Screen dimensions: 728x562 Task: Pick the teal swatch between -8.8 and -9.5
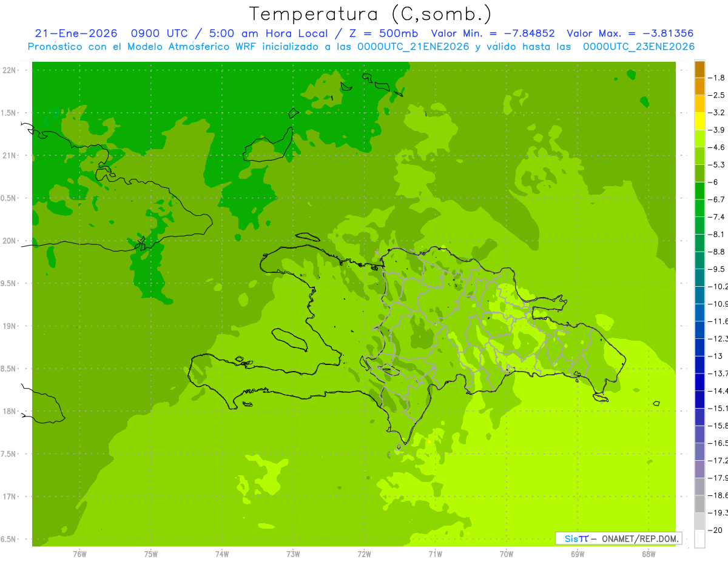(699, 261)
